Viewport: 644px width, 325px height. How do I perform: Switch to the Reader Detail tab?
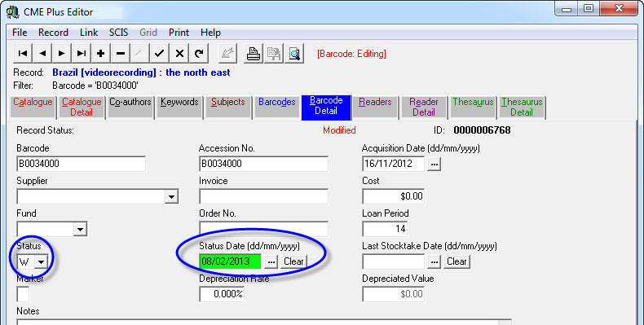pos(424,108)
